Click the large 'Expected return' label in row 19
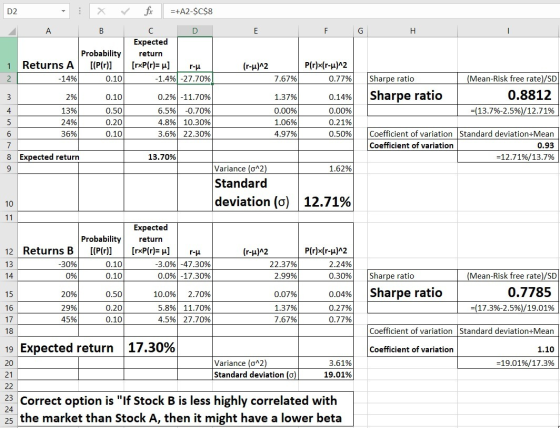The image size is (560, 428). coord(66,347)
